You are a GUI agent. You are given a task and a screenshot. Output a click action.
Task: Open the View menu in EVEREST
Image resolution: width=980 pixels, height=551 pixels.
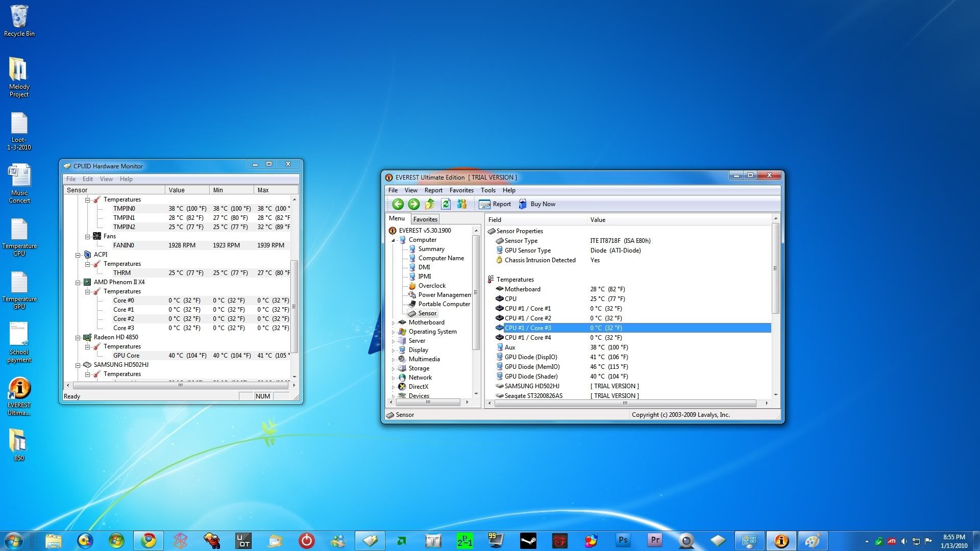point(411,190)
